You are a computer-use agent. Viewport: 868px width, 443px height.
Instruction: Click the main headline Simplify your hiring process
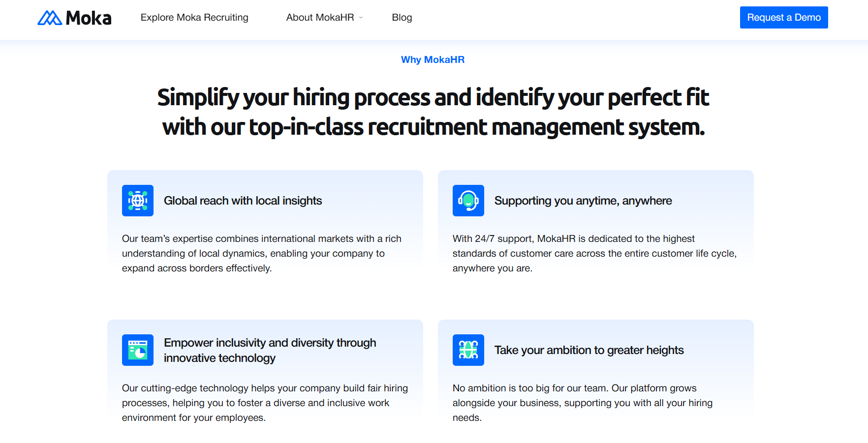click(x=433, y=112)
